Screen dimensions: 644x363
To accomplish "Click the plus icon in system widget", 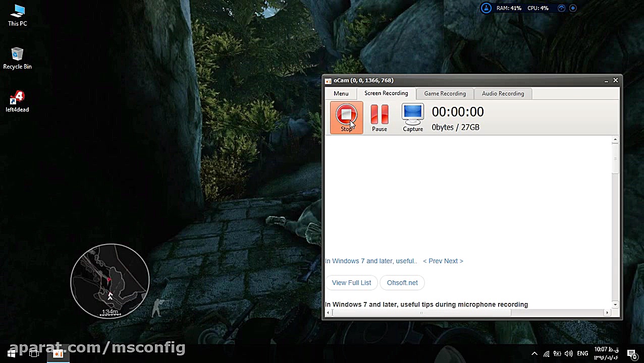I will [573, 8].
